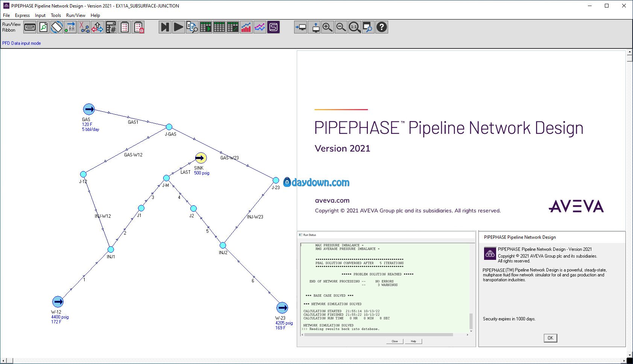Click the Zoom In magnifier
633x364 pixels.
coord(328,27)
